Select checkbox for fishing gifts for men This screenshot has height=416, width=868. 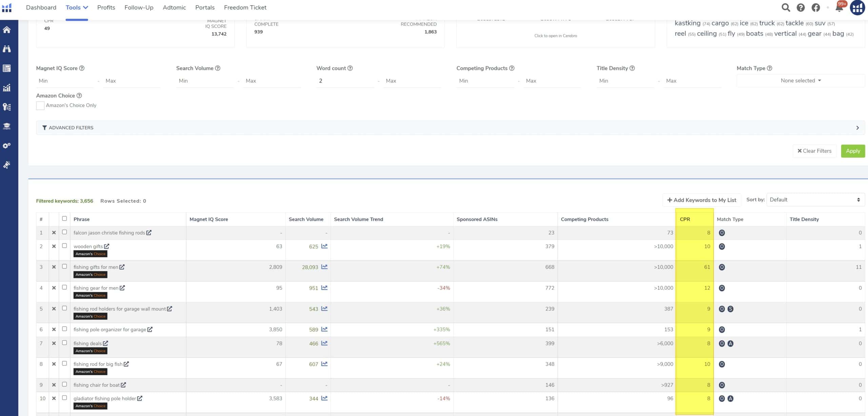64,266
